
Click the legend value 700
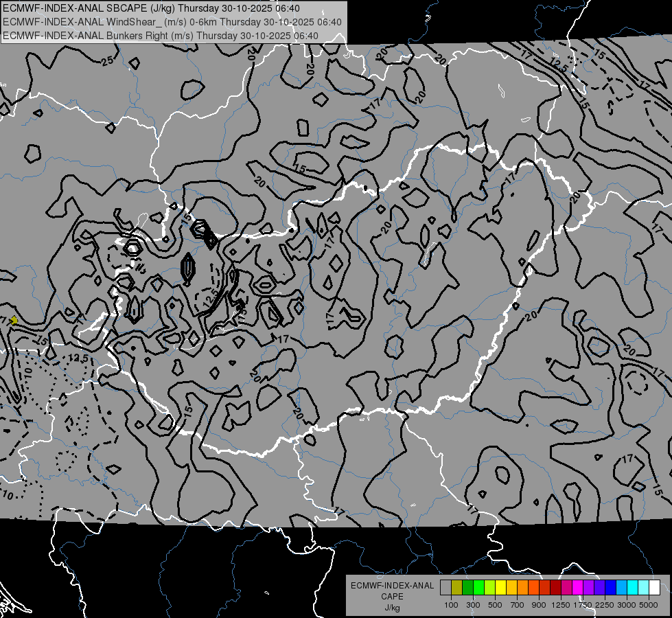[x=518, y=605]
